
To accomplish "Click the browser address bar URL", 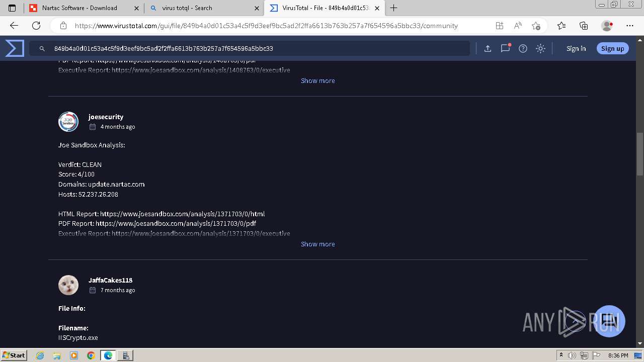I will point(266,26).
